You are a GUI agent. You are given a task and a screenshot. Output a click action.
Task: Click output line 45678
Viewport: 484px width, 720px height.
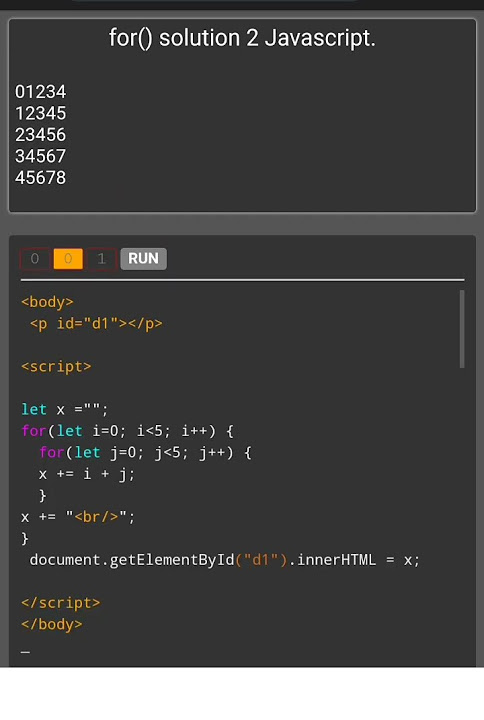pyautogui.click(x=40, y=178)
